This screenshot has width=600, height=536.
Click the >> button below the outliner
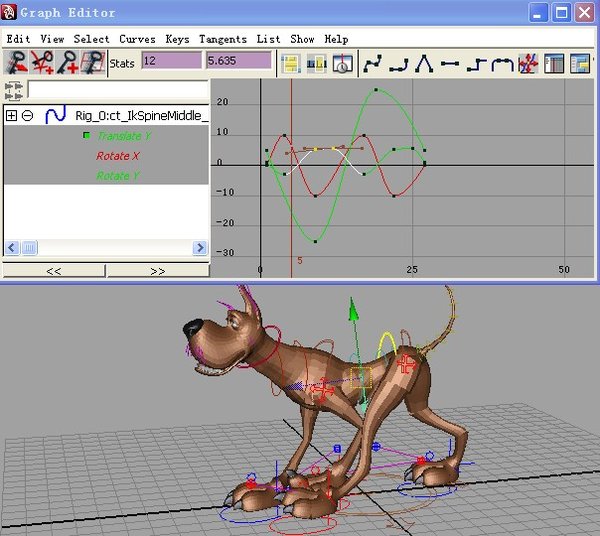pyautogui.click(x=158, y=271)
